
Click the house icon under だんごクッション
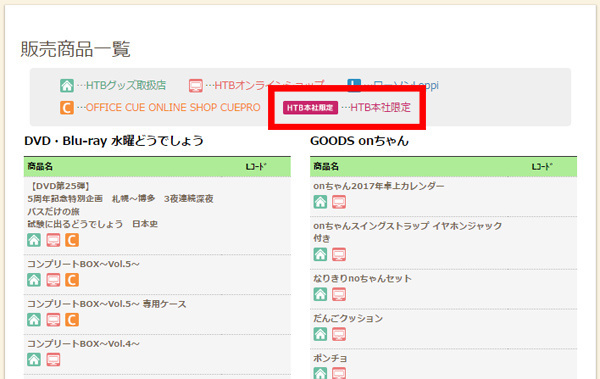(x=320, y=334)
